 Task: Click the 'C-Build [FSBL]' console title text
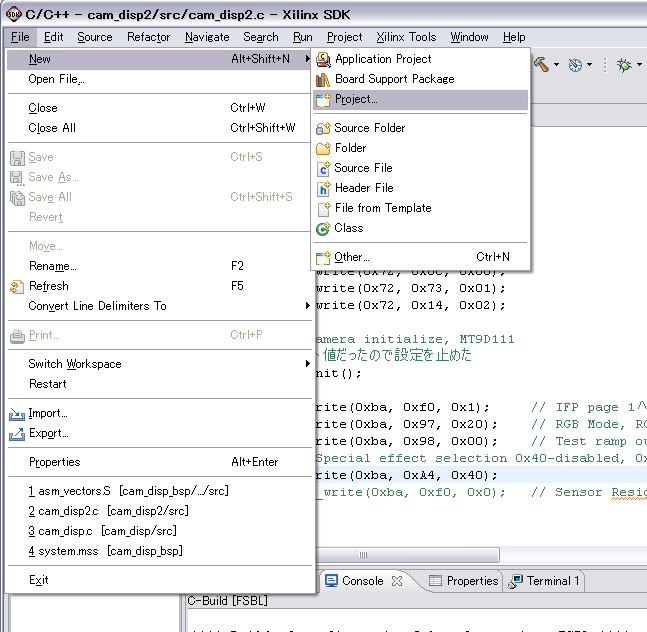pos(227,601)
